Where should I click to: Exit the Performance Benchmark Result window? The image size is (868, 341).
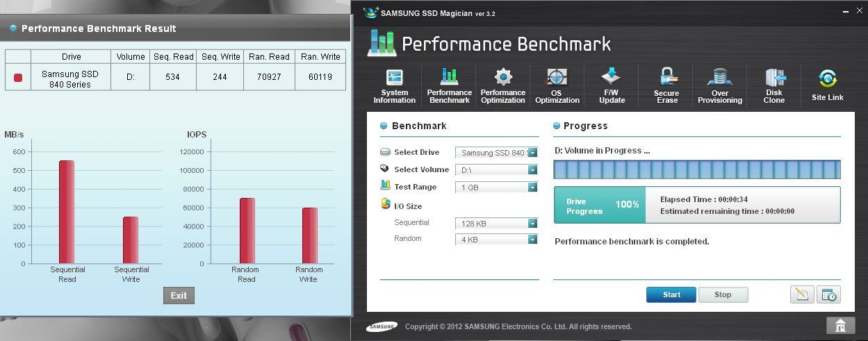coord(179,295)
